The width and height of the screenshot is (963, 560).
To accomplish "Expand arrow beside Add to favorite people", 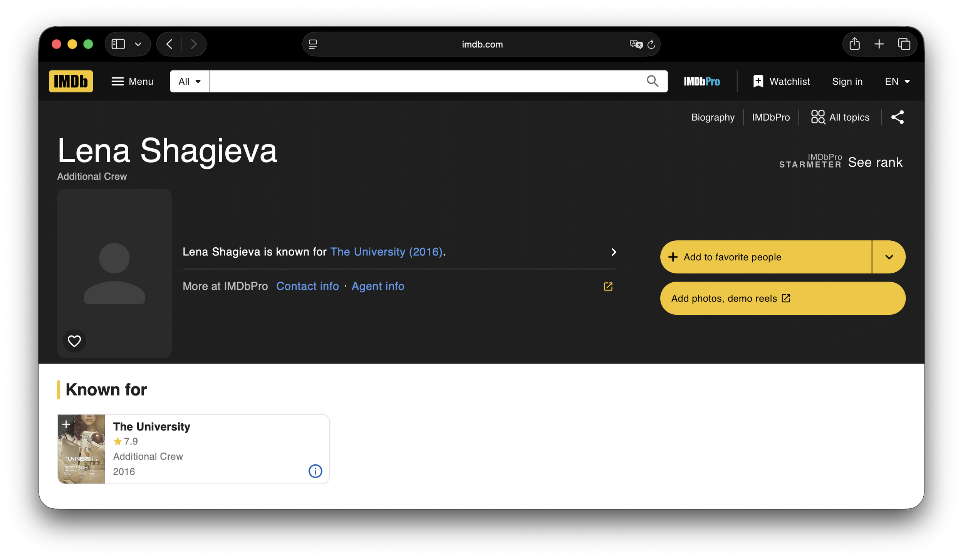I will pos(889,257).
